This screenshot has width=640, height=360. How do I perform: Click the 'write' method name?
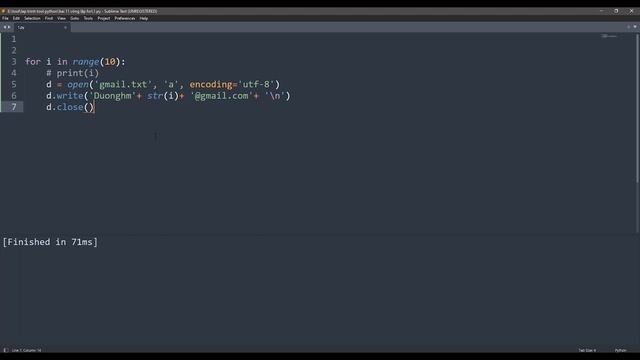pyautogui.click(x=70, y=96)
